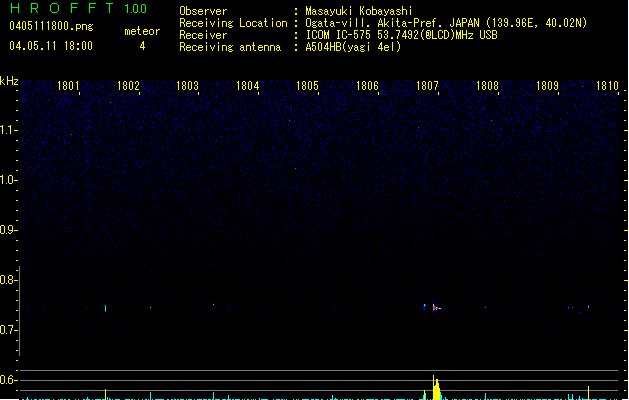Select the meteor count value 4
629x400 pixels.
(141, 46)
